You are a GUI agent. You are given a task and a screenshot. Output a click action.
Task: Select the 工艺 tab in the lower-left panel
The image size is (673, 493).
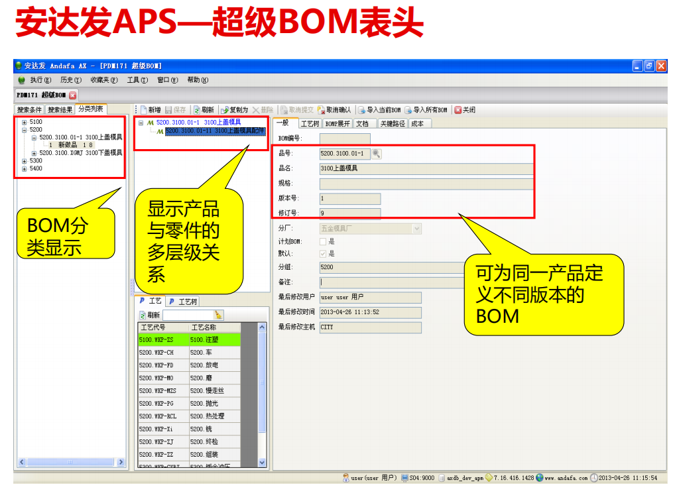pyautogui.click(x=151, y=301)
